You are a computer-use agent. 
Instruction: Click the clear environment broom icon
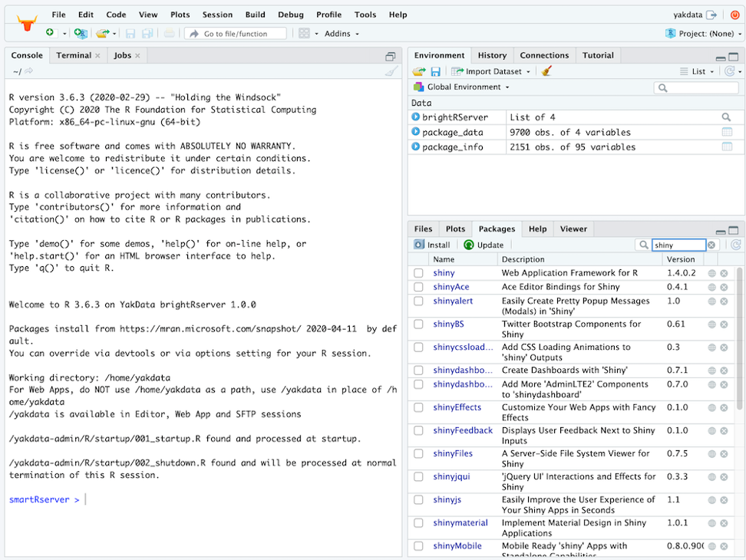pos(546,71)
